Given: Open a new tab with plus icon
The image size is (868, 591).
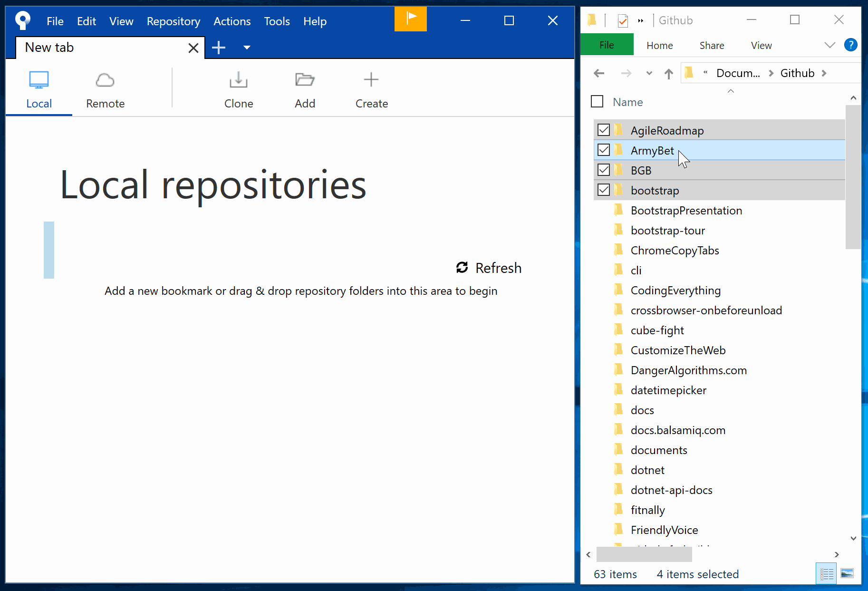Looking at the screenshot, I should [219, 48].
